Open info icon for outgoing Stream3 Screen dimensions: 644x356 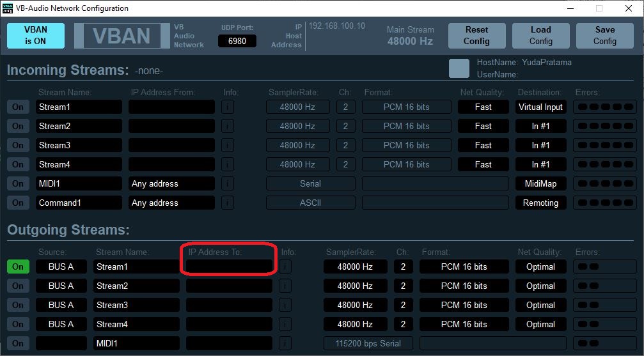click(285, 305)
